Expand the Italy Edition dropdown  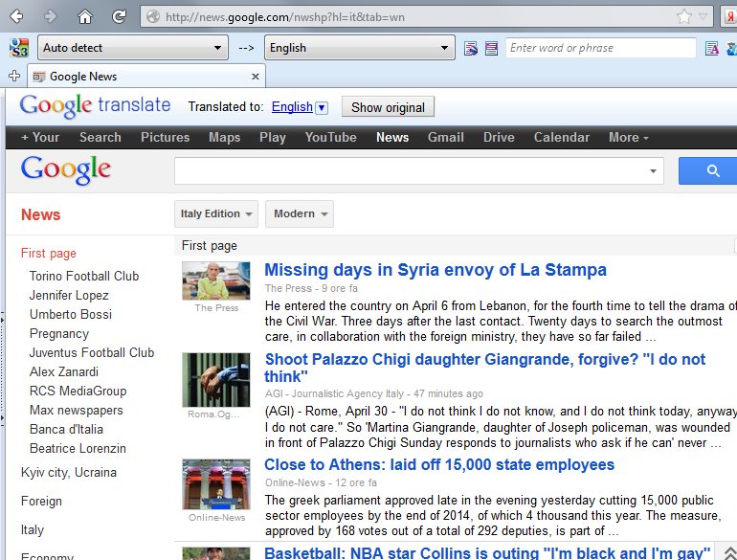pos(216,213)
